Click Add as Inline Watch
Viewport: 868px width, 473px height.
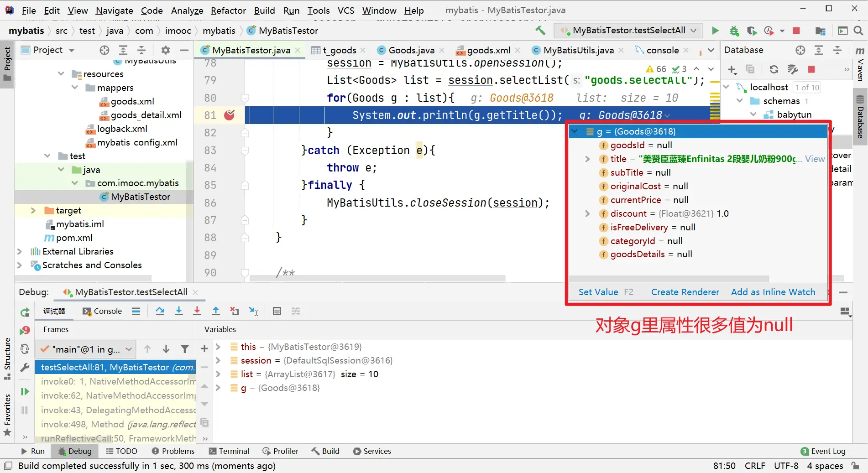773,292
